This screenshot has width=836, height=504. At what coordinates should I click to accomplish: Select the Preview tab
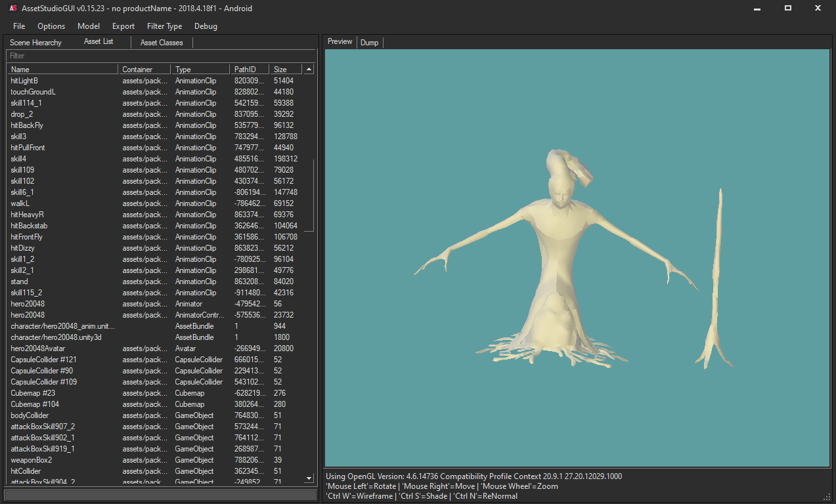(x=340, y=41)
